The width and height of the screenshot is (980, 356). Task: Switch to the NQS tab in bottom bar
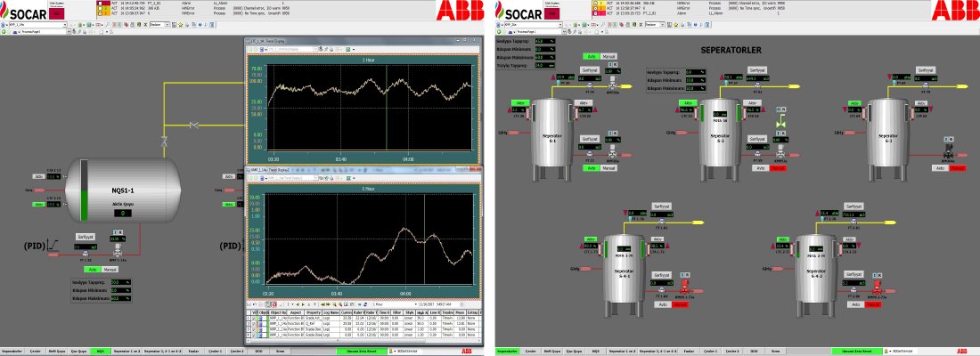click(x=100, y=352)
